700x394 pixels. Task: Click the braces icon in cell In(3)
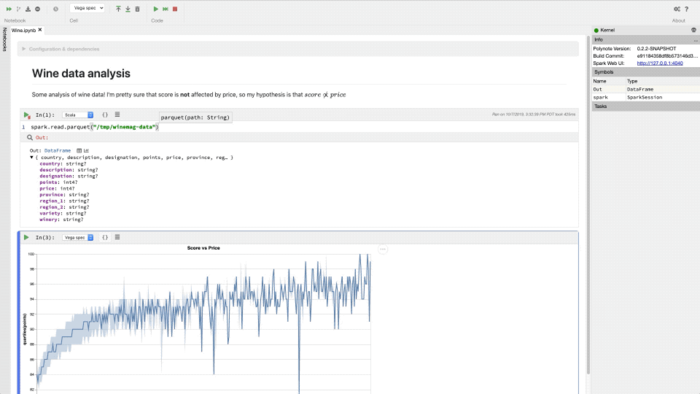105,237
